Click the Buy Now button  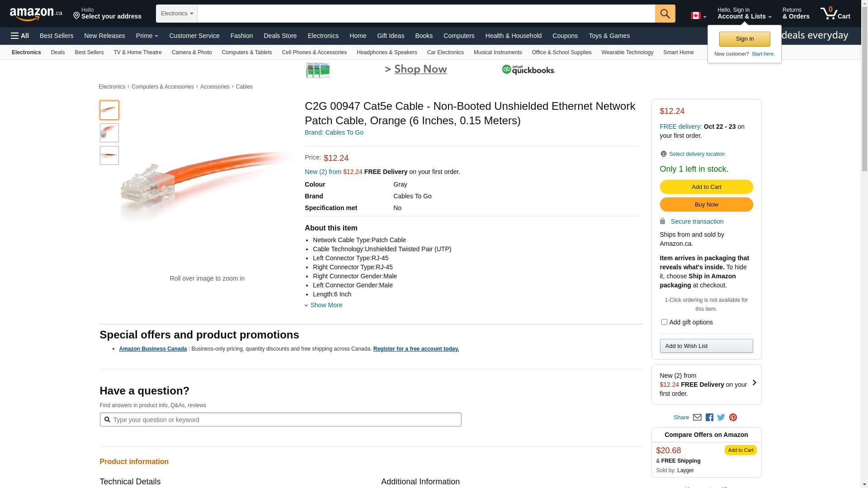706,205
